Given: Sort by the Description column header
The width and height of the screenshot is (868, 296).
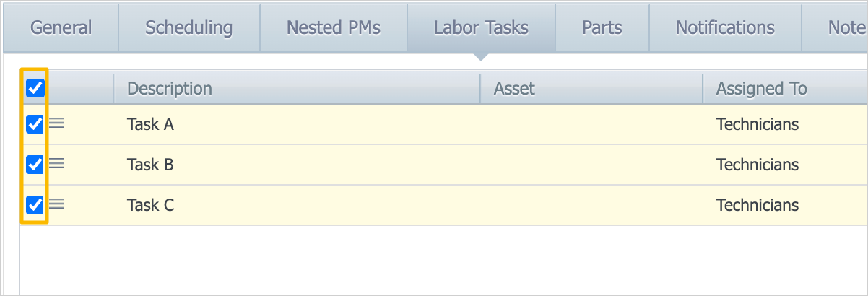Looking at the screenshot, I should [x=170, y=89].
